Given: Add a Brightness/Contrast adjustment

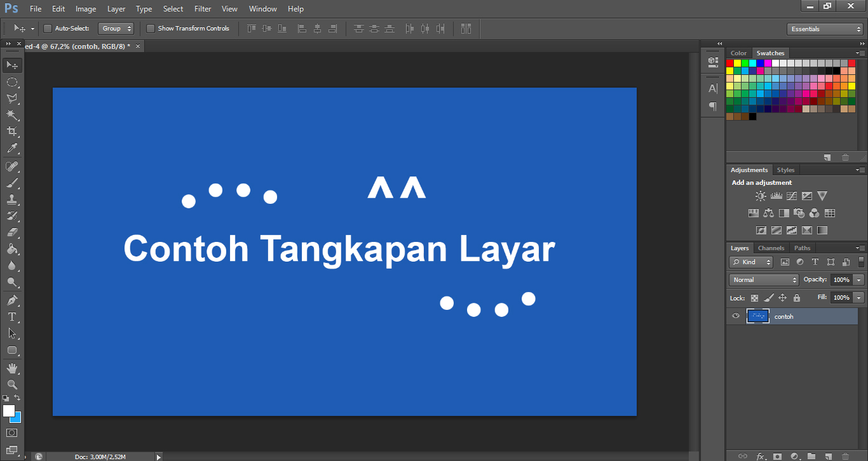Looking at the screenshot, I should tap(761, 196).
